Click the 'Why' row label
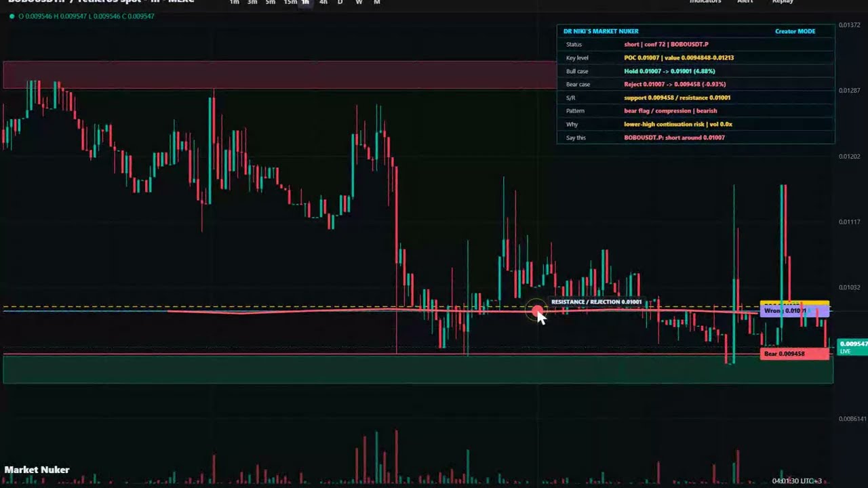Viewport: 868px width, 488px height. pyautogui.click(x=572, y=124)
